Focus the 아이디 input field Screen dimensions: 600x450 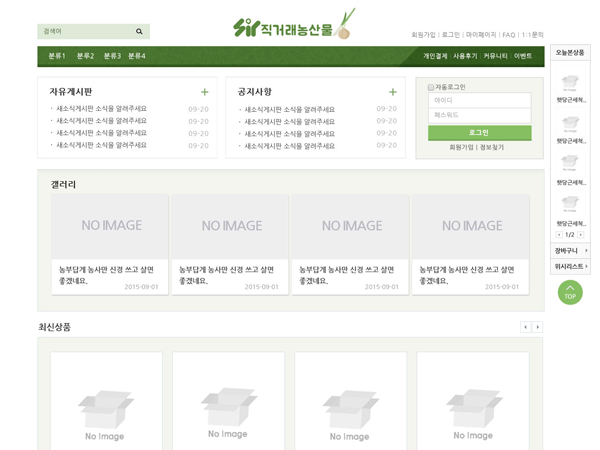479,100
